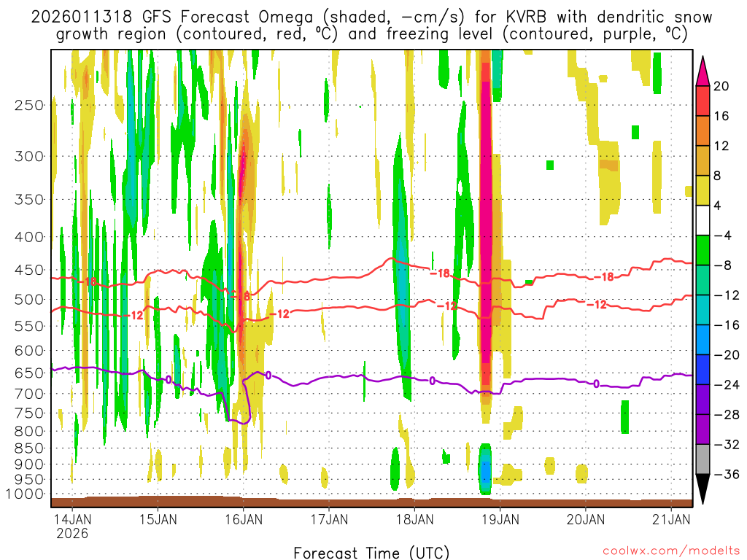The height and width of the screenshot is (560, 747).
Task: Click the 14JAN 2026 axis label
Action: [72, 526]
